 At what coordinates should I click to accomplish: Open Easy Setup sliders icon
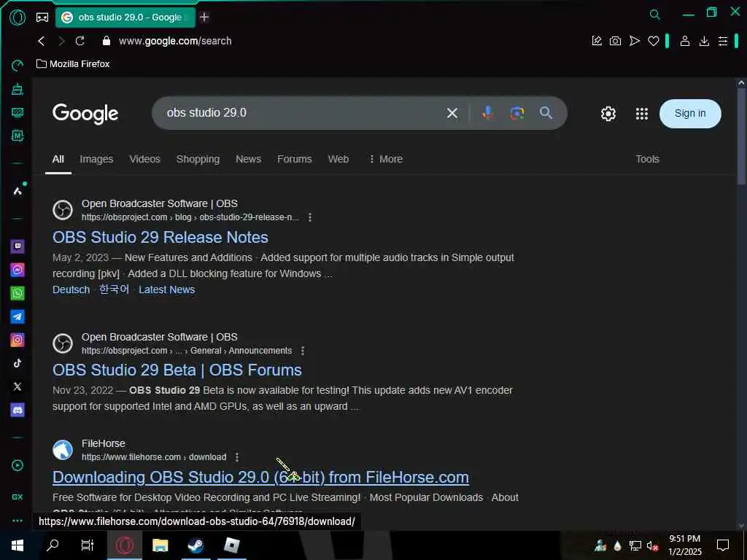point(723,41)
